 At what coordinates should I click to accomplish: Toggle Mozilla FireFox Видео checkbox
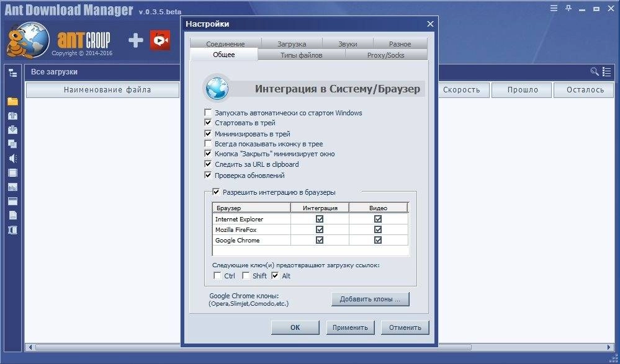[377, 229]
